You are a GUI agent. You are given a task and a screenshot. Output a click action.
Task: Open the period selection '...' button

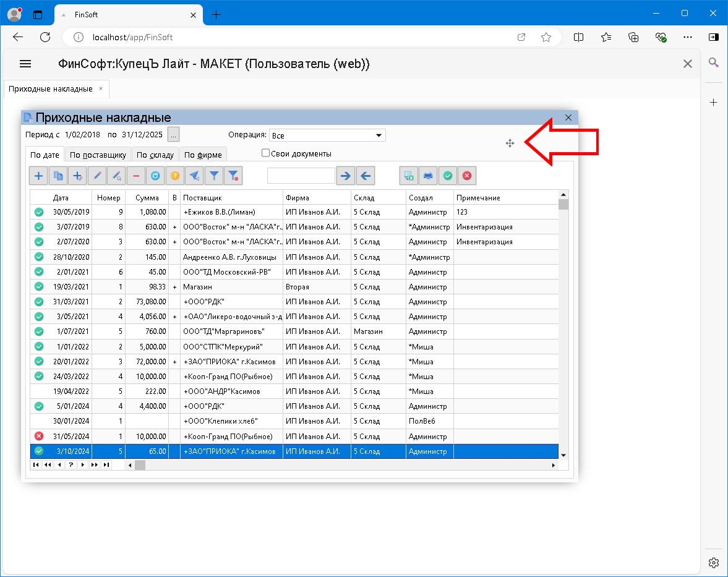(x=174, y=134)
